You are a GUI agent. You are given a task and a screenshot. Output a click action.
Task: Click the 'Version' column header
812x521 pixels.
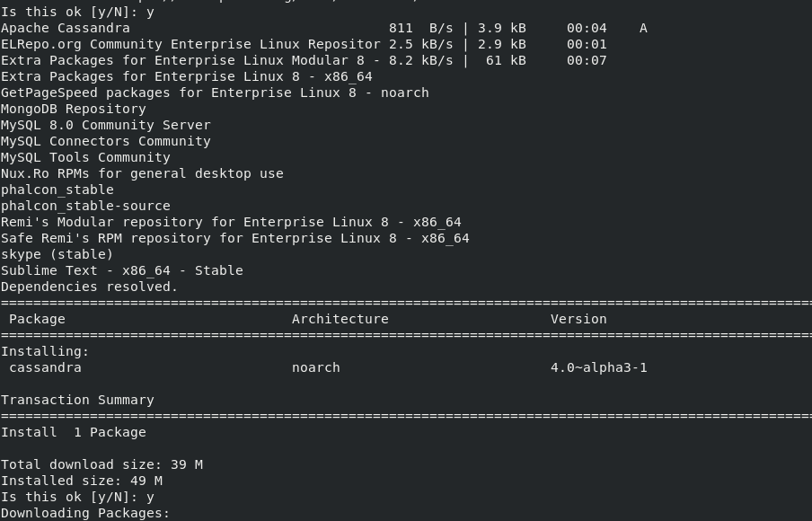point(578,319)
